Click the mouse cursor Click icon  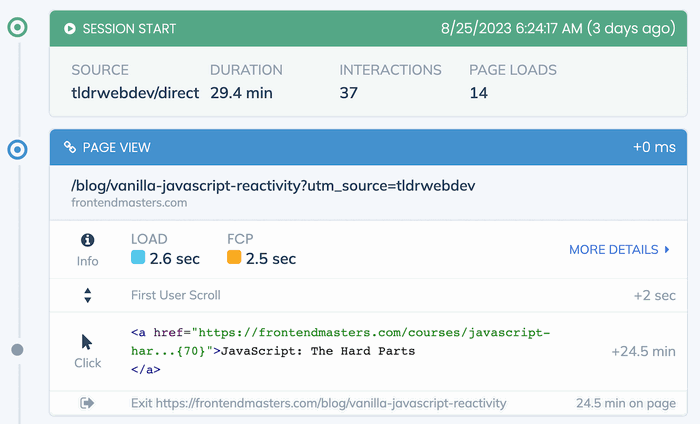87,342
